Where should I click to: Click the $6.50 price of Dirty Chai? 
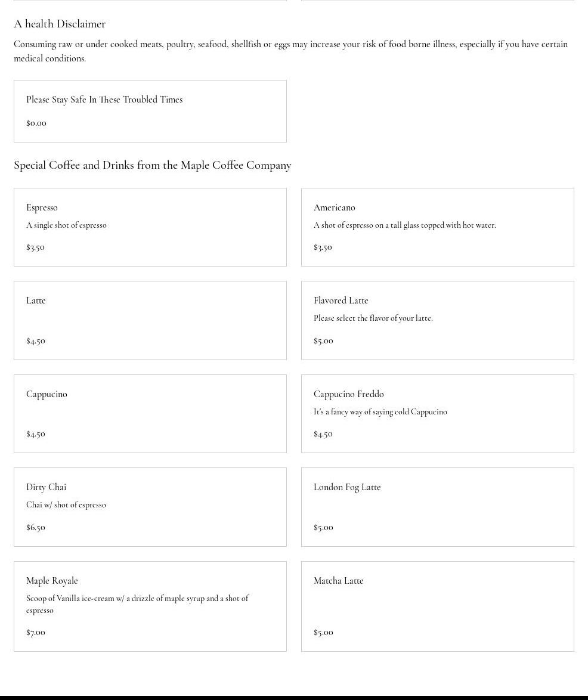click(x=36, y=527)
